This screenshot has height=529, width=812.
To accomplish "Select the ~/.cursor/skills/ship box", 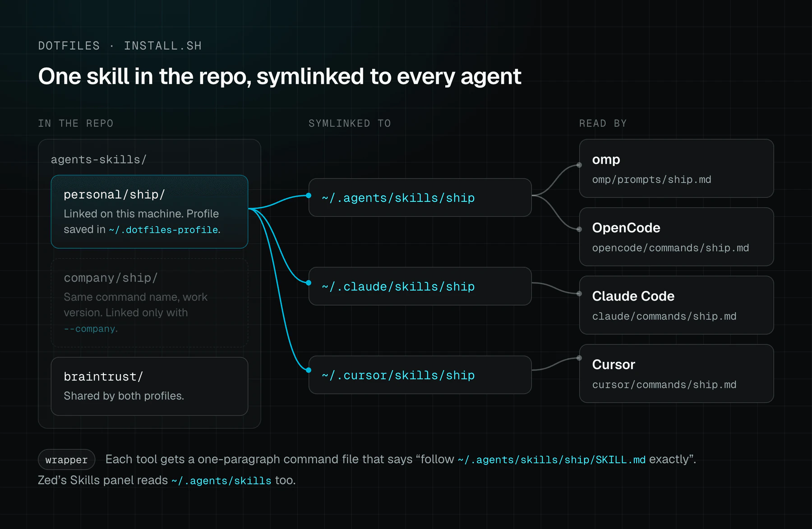I will (x=420, y=375).
